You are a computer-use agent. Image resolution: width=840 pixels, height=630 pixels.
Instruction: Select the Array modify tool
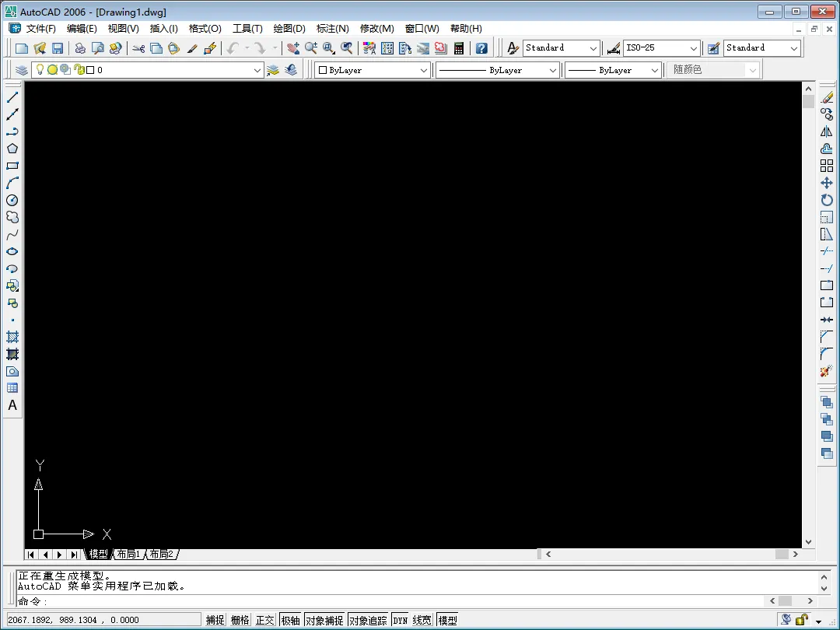(827, 166)
